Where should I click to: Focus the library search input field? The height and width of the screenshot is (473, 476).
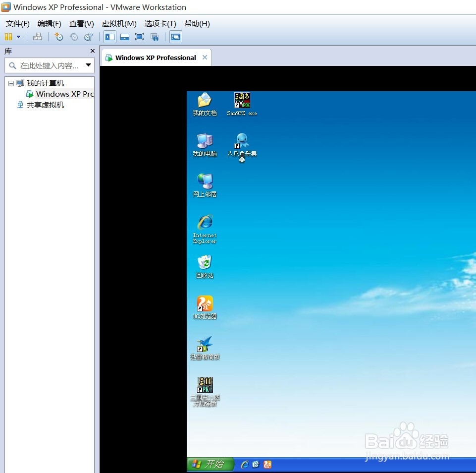pyautogui.click(x=50, y=65)
